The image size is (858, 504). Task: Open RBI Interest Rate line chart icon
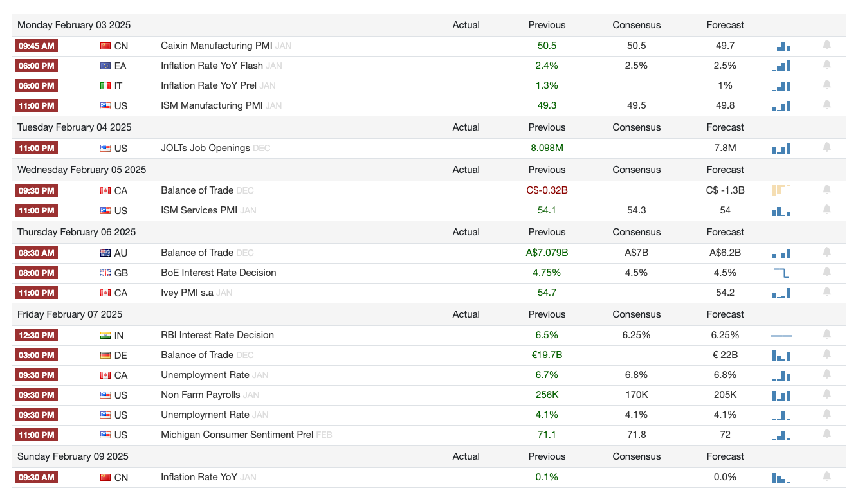click(x=781, y=335)
